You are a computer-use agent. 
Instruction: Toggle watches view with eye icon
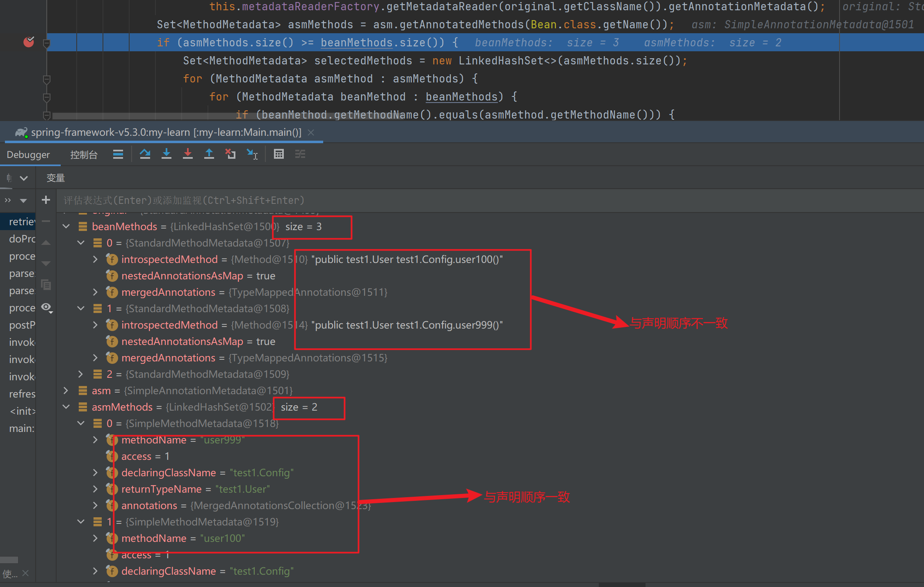47,308
